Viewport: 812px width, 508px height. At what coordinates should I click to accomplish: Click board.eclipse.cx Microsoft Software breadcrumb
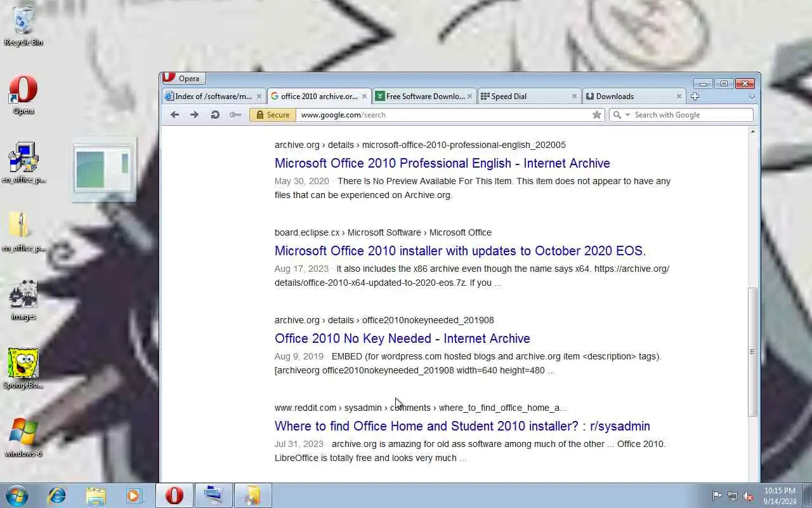coord(383,232)
